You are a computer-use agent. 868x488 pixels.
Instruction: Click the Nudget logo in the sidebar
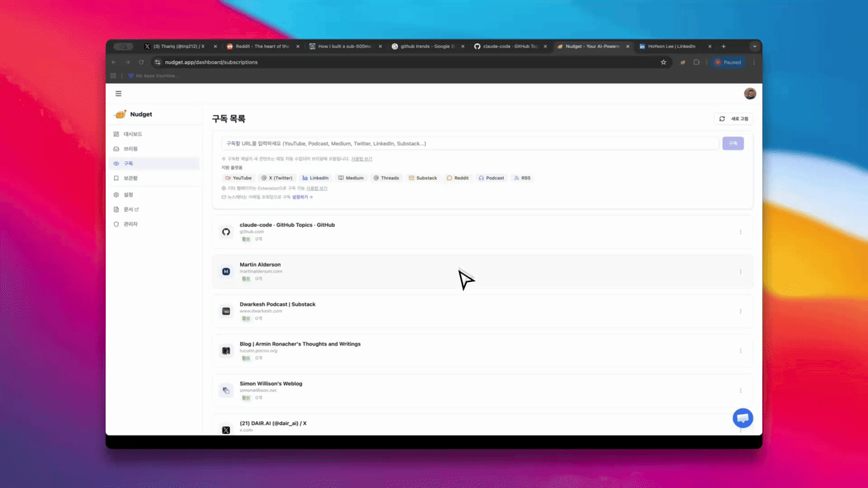(133, 115)
